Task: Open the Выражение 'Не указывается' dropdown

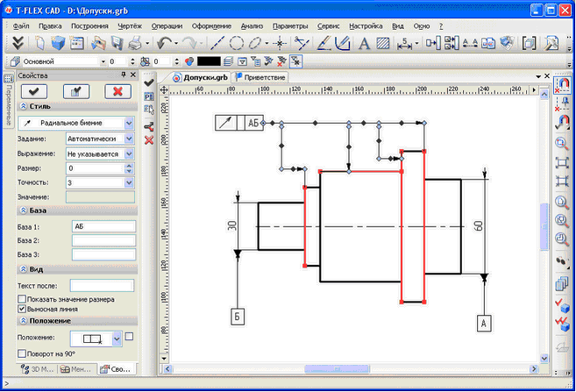Action: (x=129, y=154)
